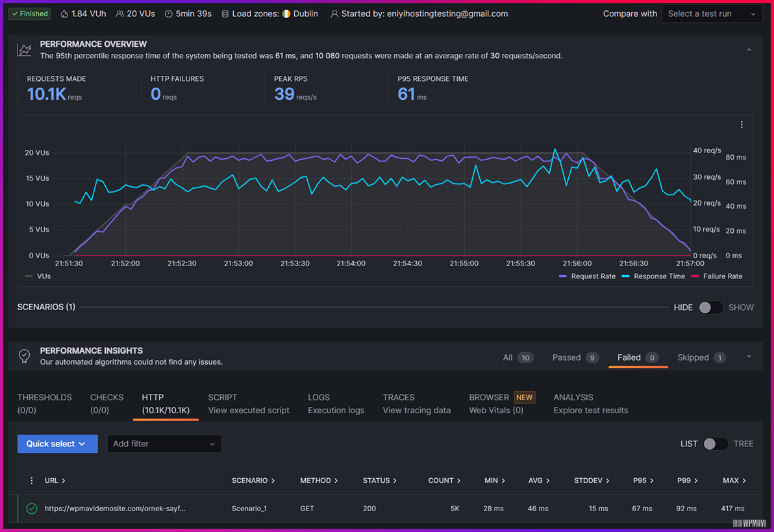This screenshot has height=532, width=774.
Task: Sort by METHOD column header
Action: [x=319, y=480]
